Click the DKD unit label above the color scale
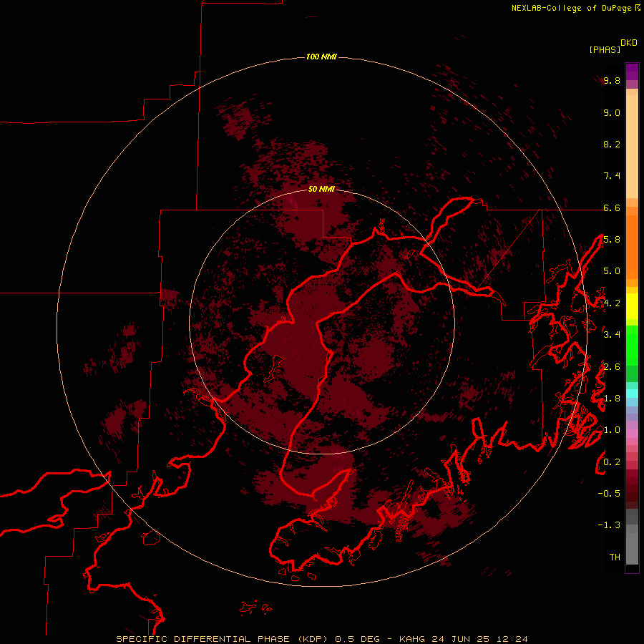The width and height of the screenshot is (644, 644). click(x=628, y=43)
